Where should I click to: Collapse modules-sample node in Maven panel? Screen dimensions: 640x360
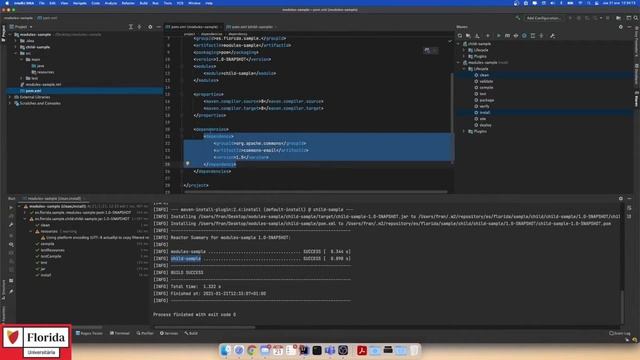pos(458,62)
